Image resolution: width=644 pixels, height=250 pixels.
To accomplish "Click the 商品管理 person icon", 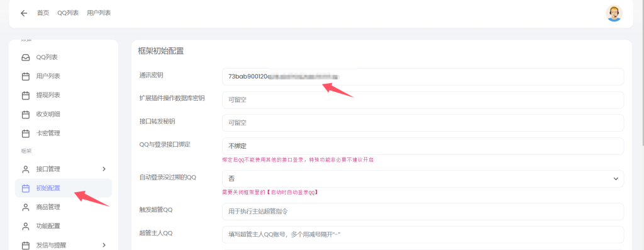I will pos(25,207).
